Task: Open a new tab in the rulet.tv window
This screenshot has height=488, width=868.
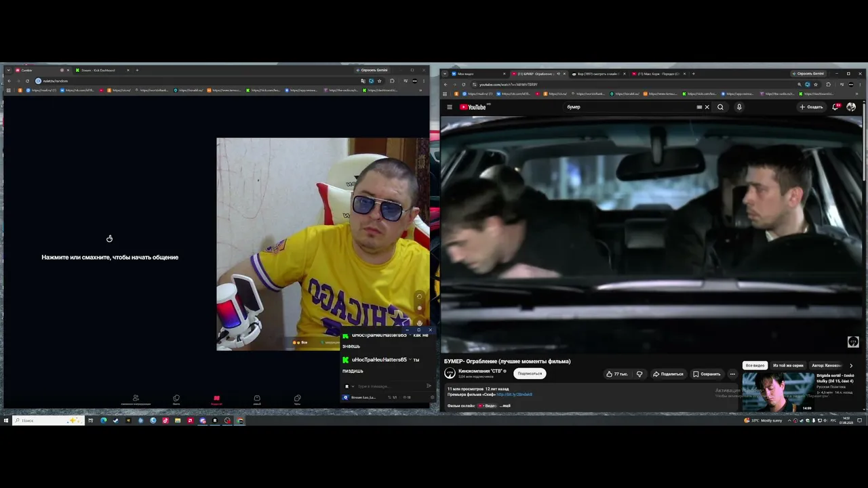Action: (x=137, y=70)
